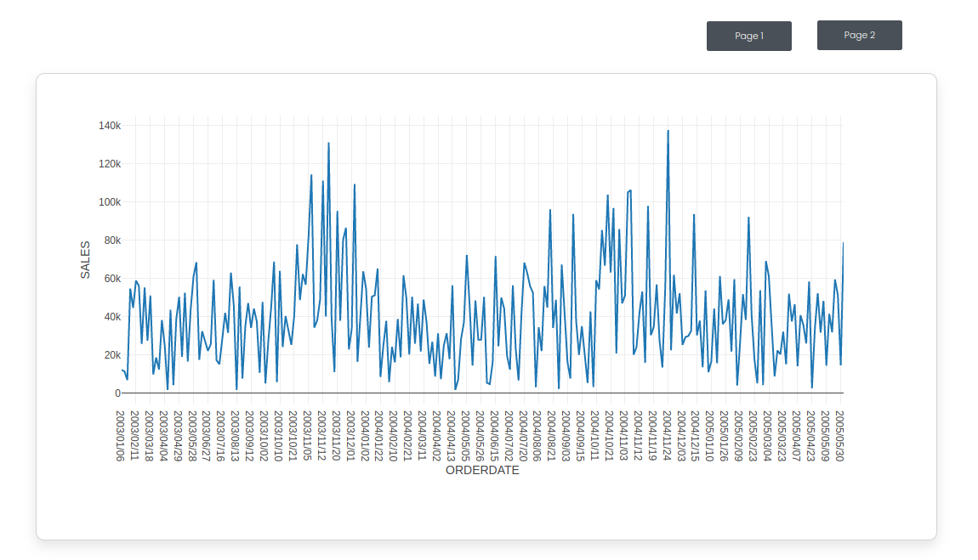Click the 2003/01/06 date label

click(121, 435)
